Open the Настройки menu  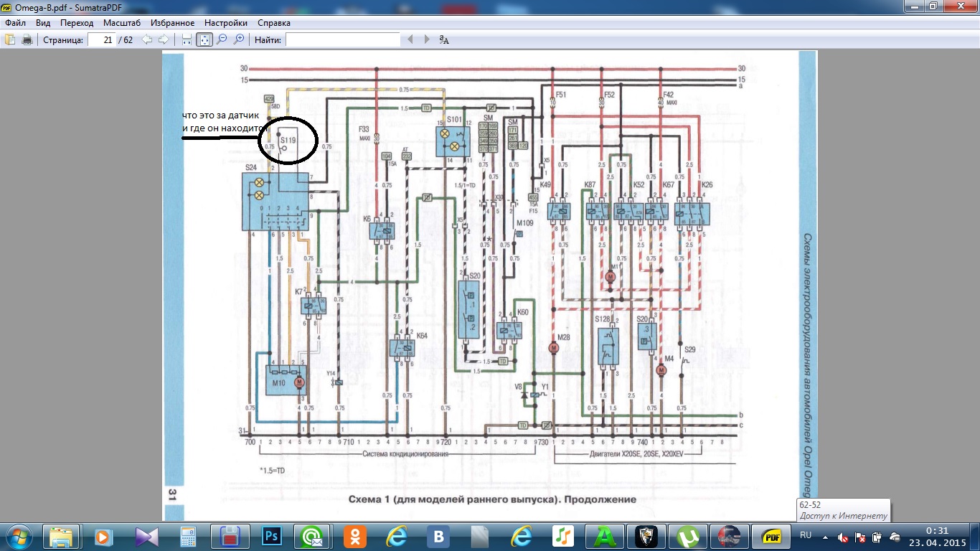pos(226,23)
